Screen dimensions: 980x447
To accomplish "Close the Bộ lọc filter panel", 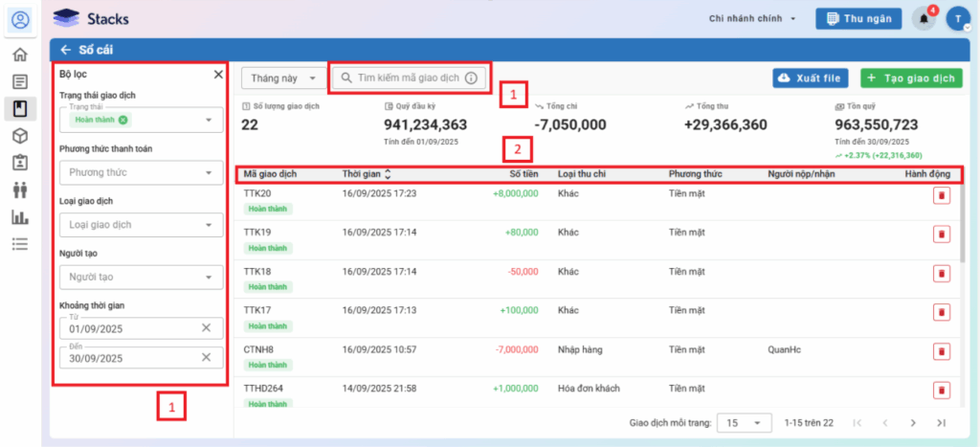I will click(x=217, y=74).
